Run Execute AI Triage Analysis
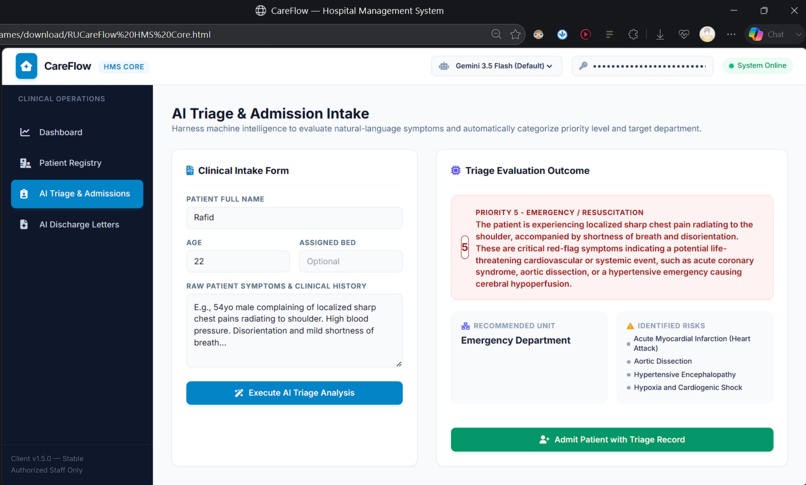This screenshot has width=806, height=485. (294, 393)
